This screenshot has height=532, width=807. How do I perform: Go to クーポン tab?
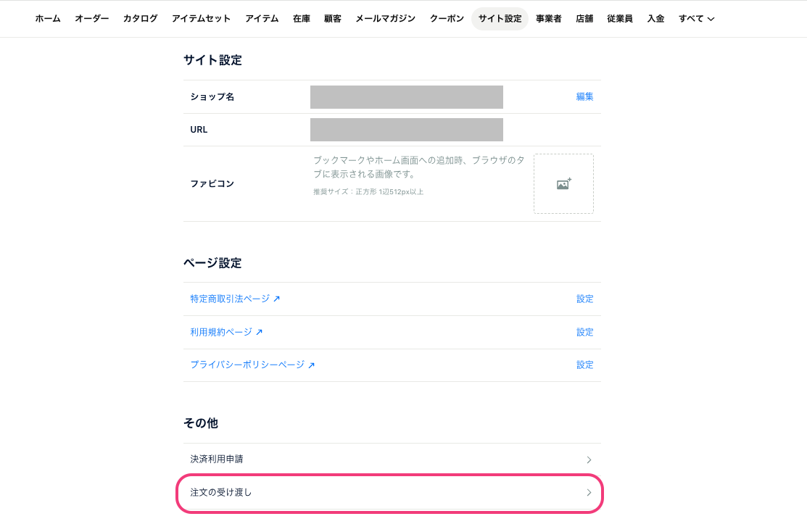pyautogui.click(x=447, y=19)
